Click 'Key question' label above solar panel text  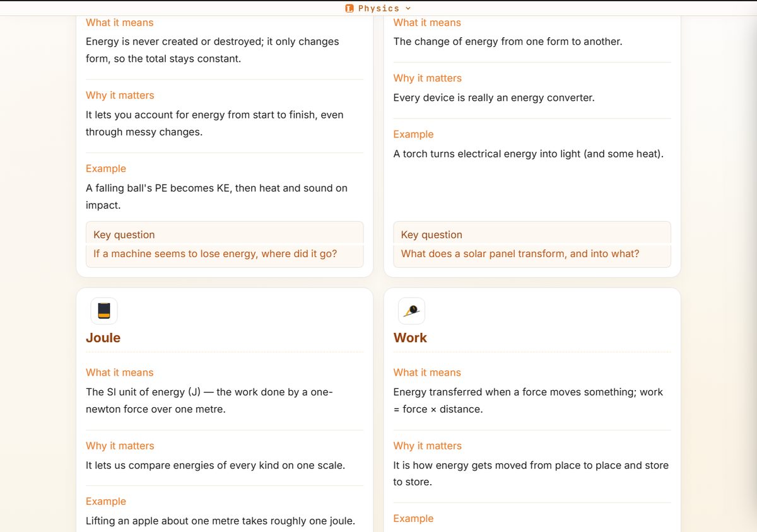pyautogui.click(x=431, y=234)
